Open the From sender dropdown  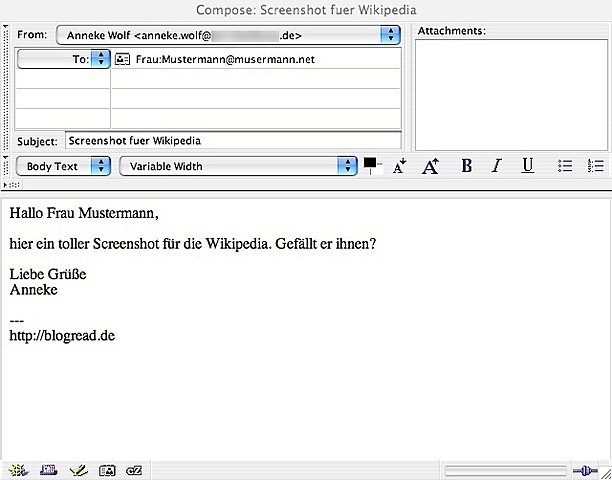(228, 36)
